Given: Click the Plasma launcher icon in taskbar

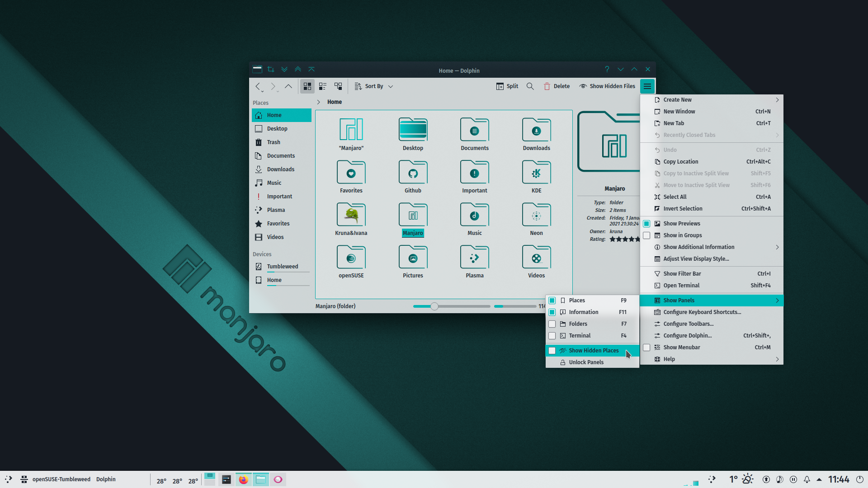Looking at the screenshot, I should tap(9, 479).
